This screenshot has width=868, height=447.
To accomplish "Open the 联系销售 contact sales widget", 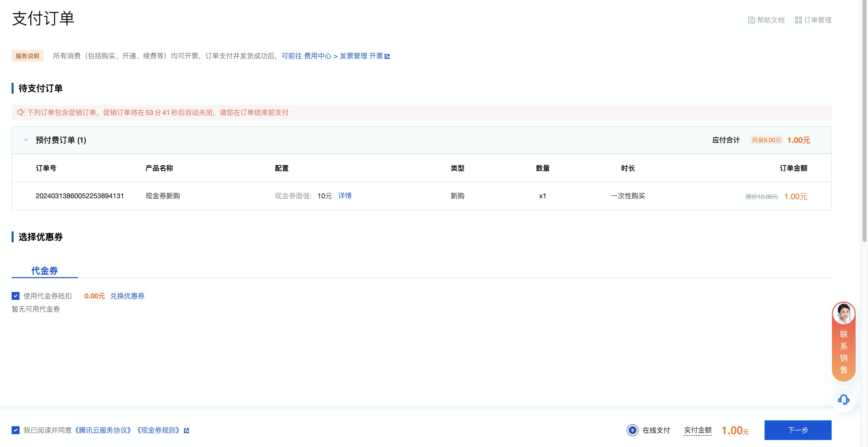I will [x=844, y=341].
